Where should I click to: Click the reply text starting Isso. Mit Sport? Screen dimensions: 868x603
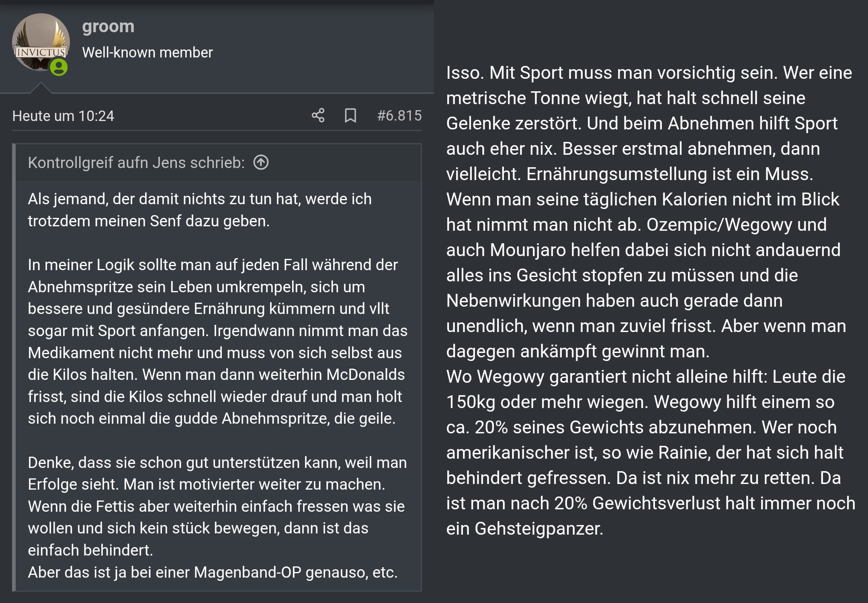point(649,212)
